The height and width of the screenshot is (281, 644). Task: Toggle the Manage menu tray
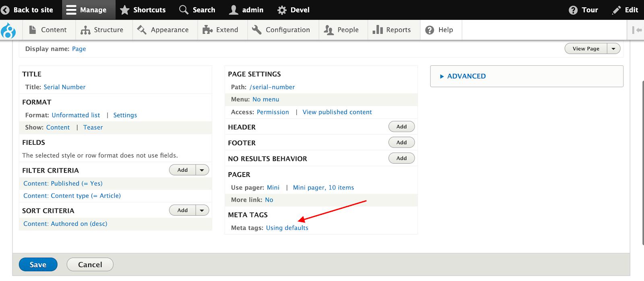click(x=87, y=10)
